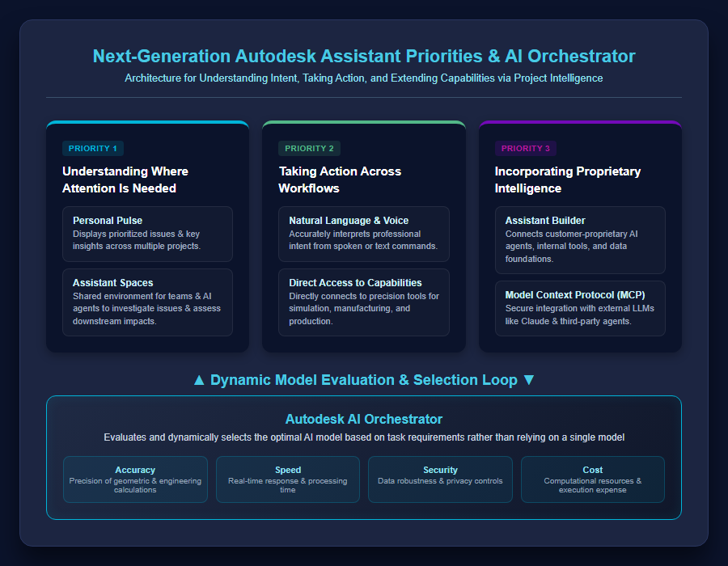The height and width of the screenshot is (566, 728).
Task: Select the "PRIORITY 3" badge
Action: pyautogui.click(x=526, y=149)
